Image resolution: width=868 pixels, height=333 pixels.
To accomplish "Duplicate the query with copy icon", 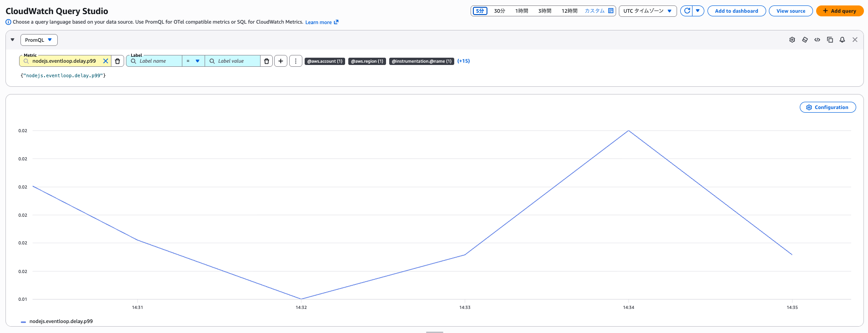I will [830, 40].
